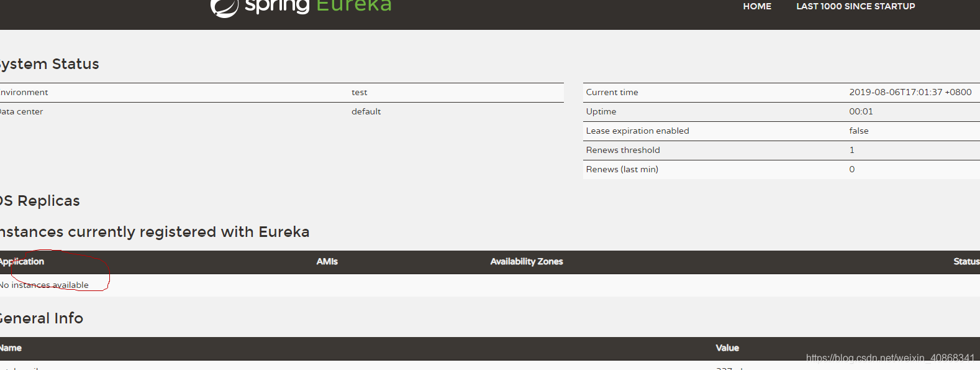Click the Availability Zones column header
980x370 pixels.
[x=526, y=262]
